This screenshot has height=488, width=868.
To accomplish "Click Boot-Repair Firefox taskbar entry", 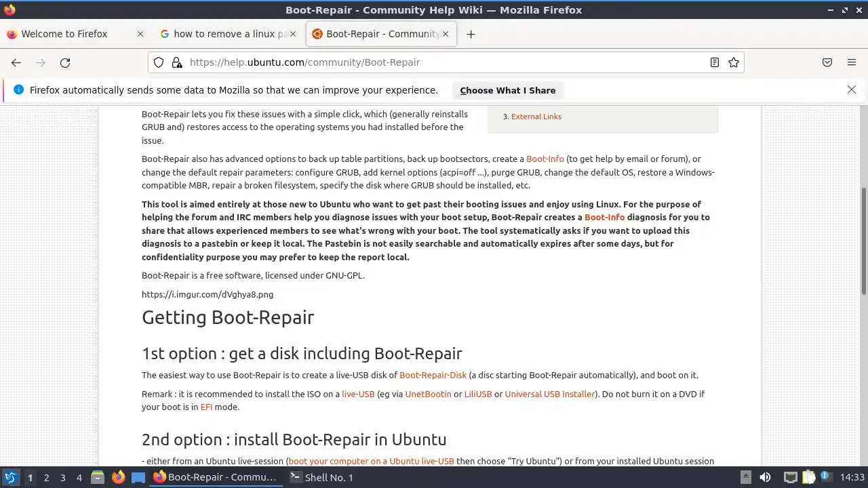I will (215, 477).
